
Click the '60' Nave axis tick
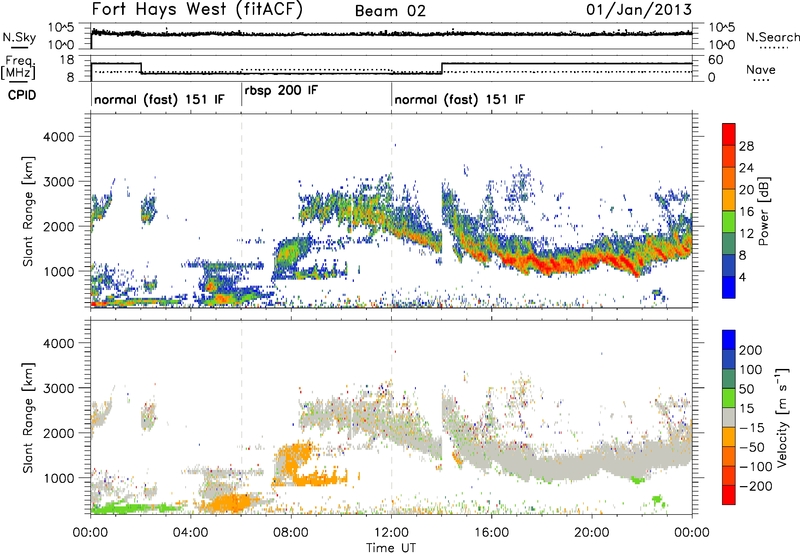(x=716, y=60)
